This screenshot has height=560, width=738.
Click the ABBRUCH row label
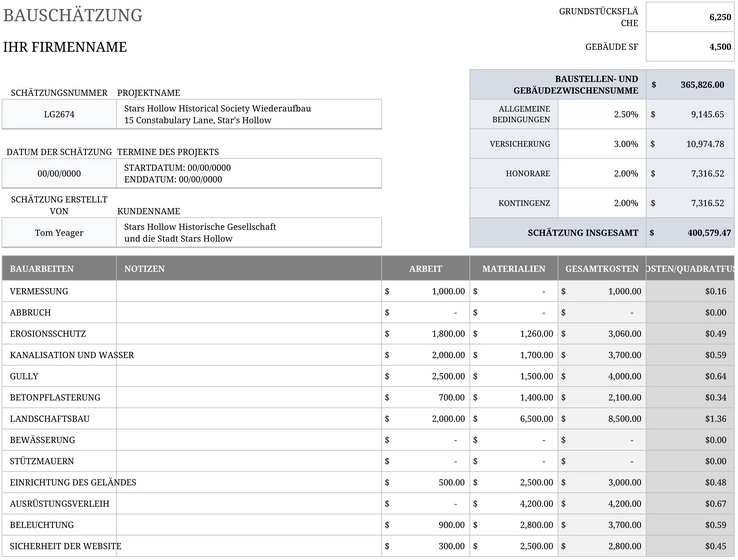(x=30, y=313)
